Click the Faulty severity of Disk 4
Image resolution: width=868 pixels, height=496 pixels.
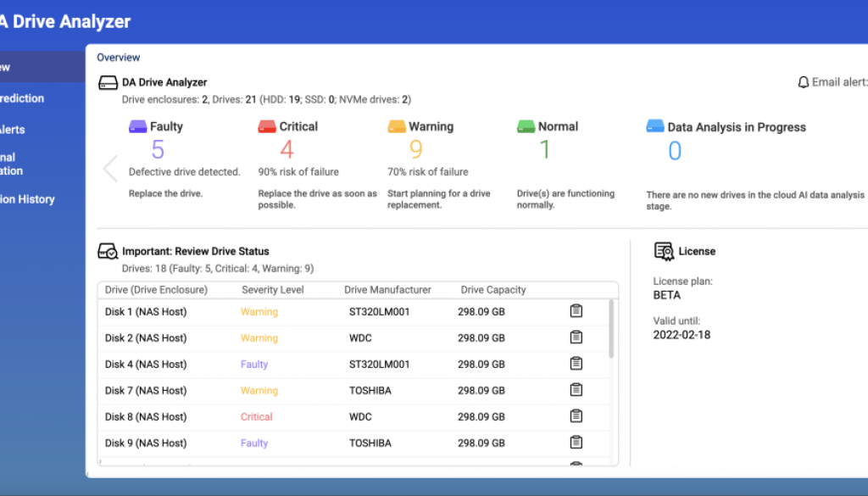254,365
